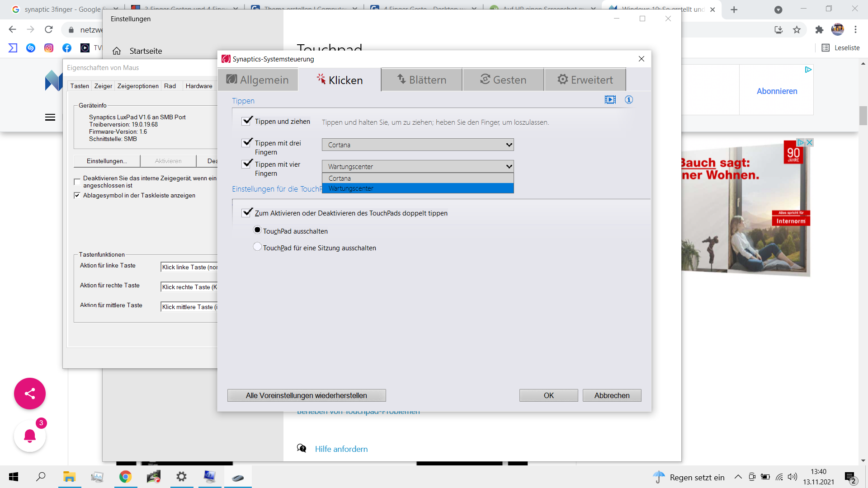Bookmark the page with the star icon
The width and height of the screenshot is (868, 488).
pyautogui.click(x=797, y=30)
